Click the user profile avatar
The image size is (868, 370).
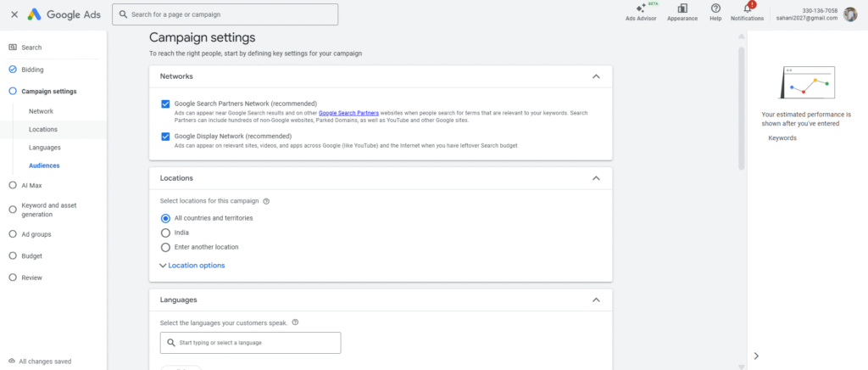tap(850, 14)
